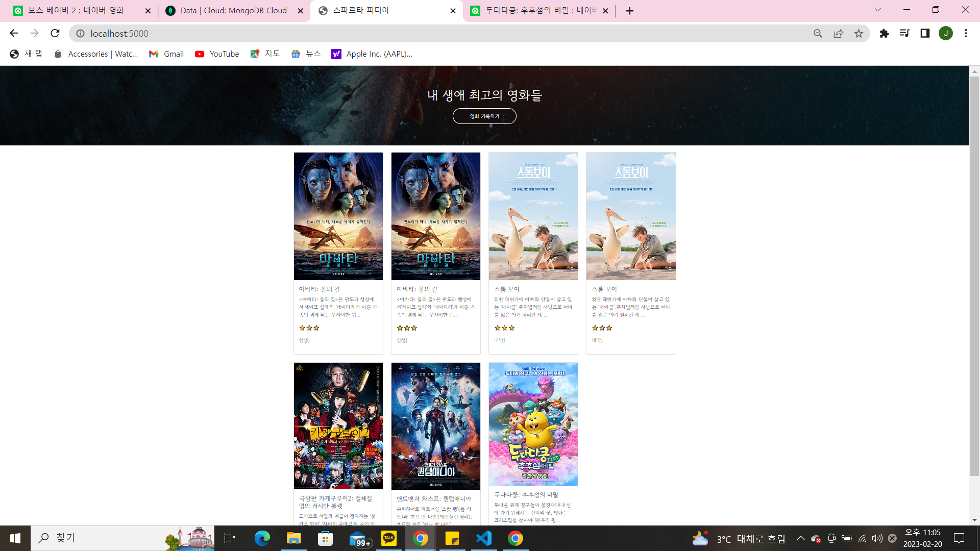This screenshot has width=980, height=551.
Task: Toggle Chrome side panel icon
Action: [925, 33]
